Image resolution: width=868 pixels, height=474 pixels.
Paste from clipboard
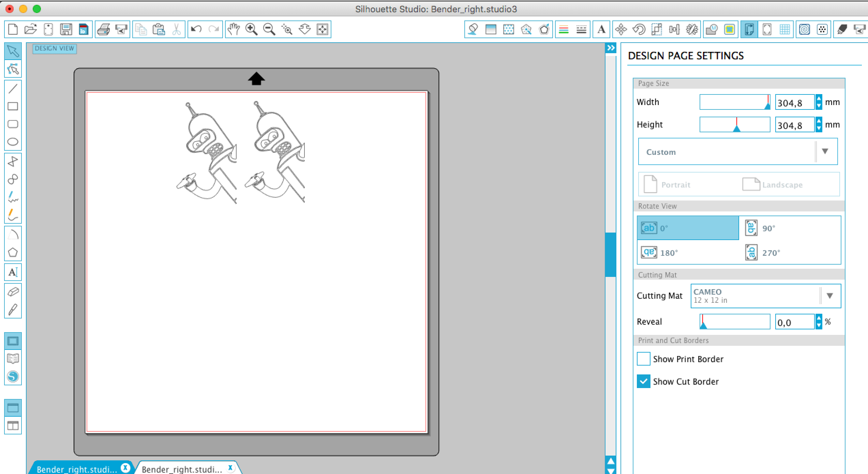[159, 29]
